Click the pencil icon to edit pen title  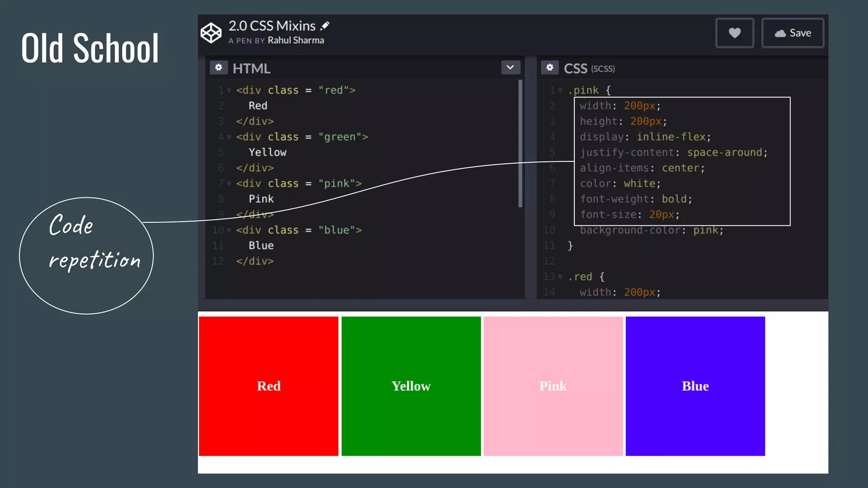(325, 26)
